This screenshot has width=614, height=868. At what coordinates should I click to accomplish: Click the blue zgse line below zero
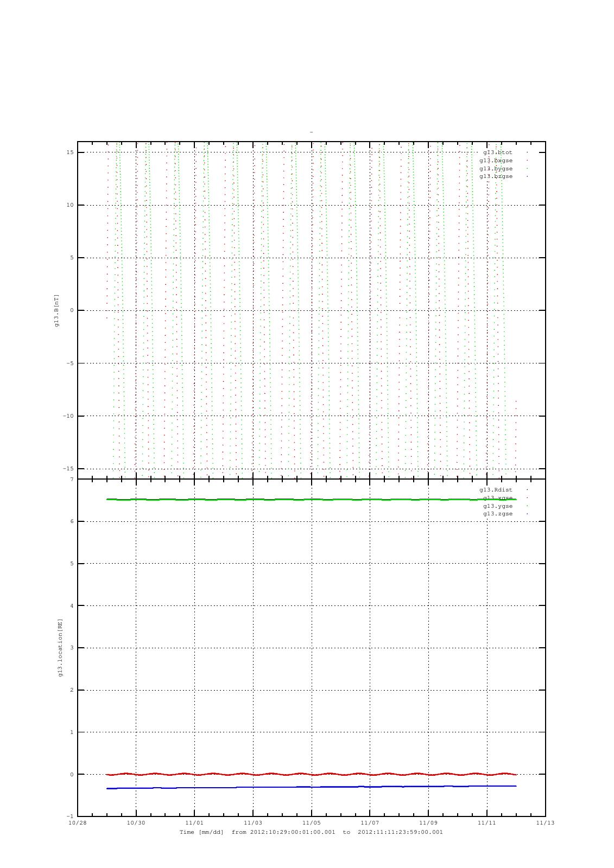[311, 787]
